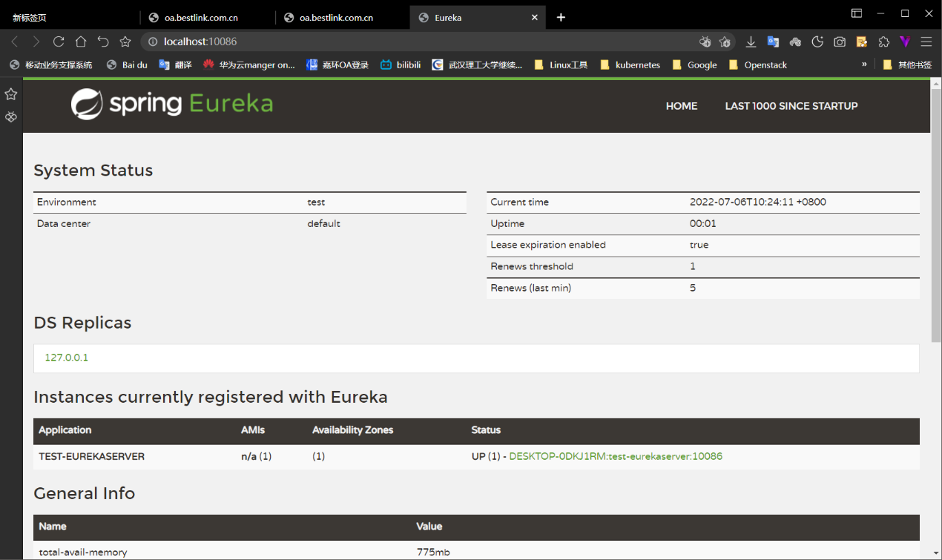
Task: Click the Lease expiration enabled label
Action: 548,245
